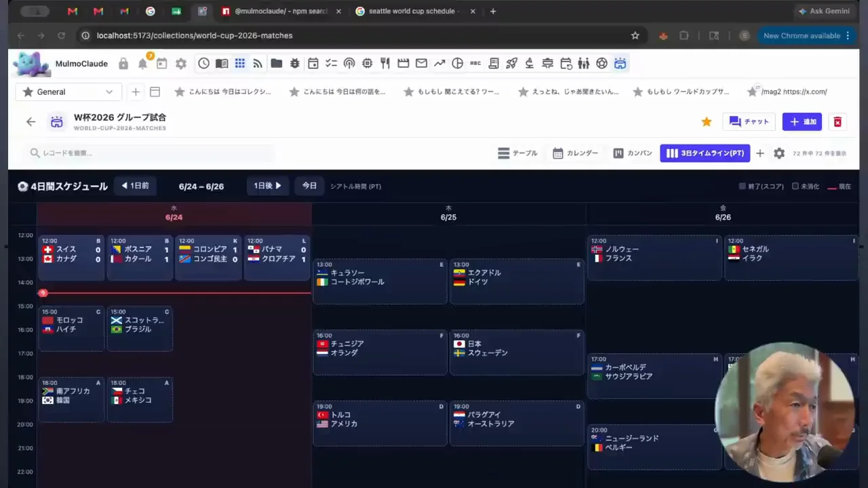Open the clock history icon
The image size is (868, 488).
pos(203,64)
